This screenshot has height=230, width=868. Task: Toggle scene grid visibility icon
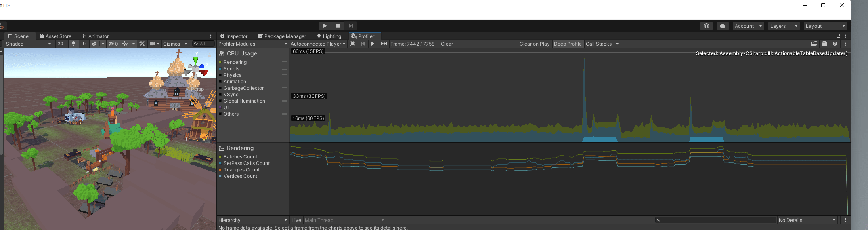tap(125, 44)
